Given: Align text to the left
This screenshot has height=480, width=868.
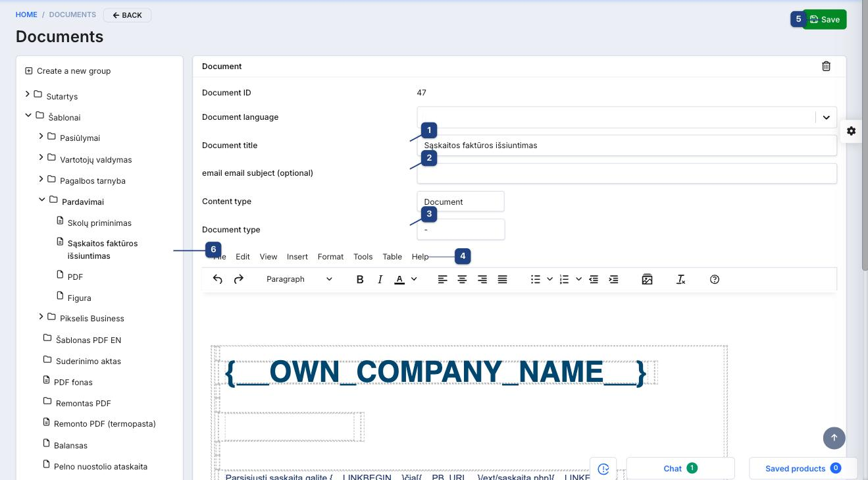Looking at the screenshot, I should [443, 279].
